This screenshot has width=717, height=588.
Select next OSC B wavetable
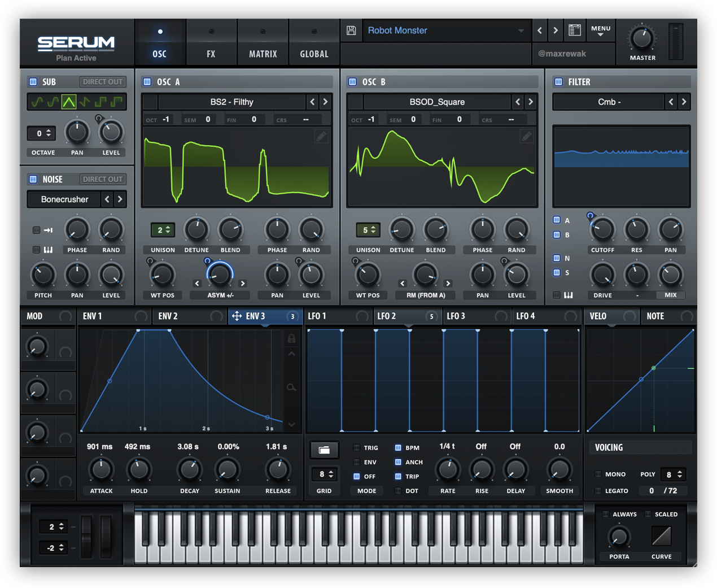pos(531,102)
